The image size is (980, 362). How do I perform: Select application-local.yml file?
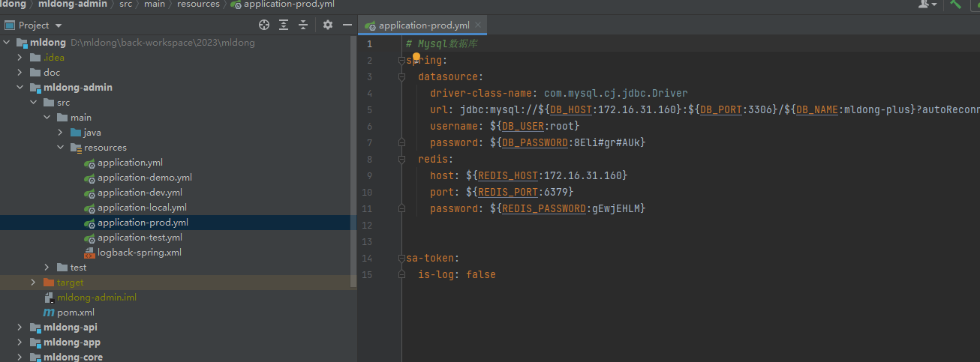(x=142, y=208)
